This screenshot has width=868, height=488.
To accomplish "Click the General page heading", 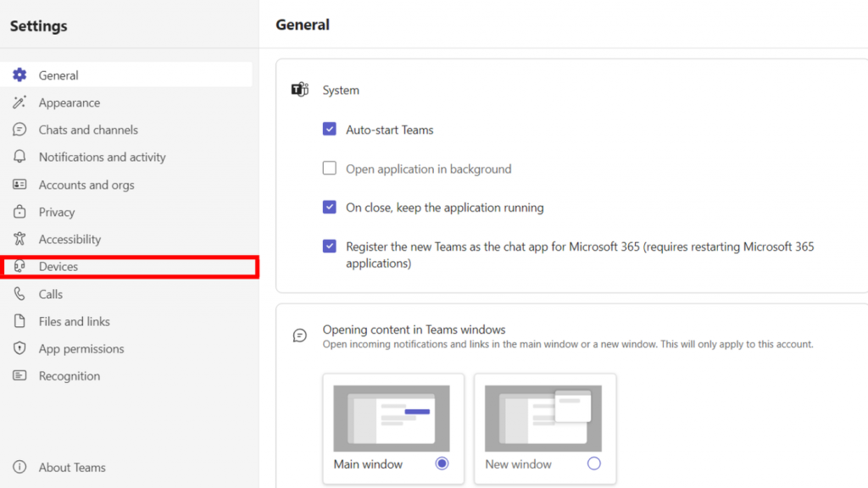I will pyautogui.click(x=303, y=25).
